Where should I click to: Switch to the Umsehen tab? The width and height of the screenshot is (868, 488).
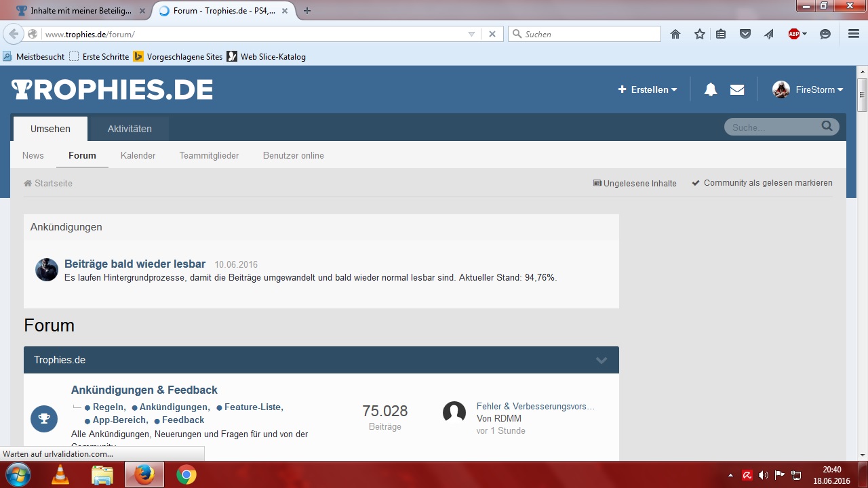pyautogui.click(x=50, y=129)
